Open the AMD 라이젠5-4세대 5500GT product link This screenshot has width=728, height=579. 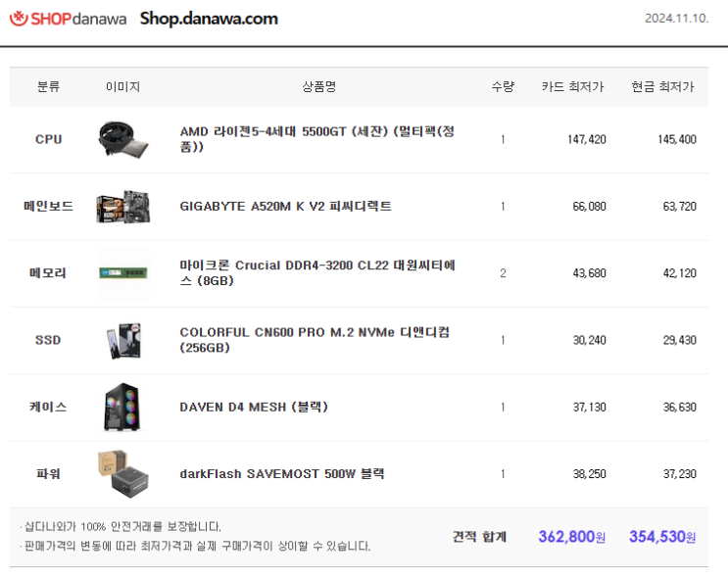click(317, 139)
